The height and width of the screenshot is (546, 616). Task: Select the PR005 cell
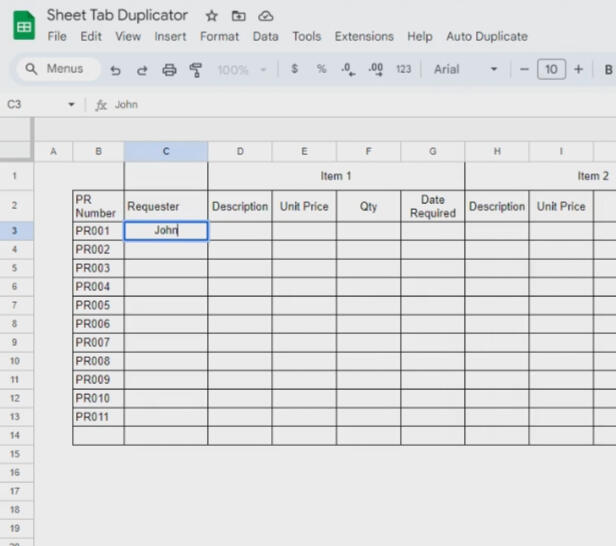click(98, 305)
